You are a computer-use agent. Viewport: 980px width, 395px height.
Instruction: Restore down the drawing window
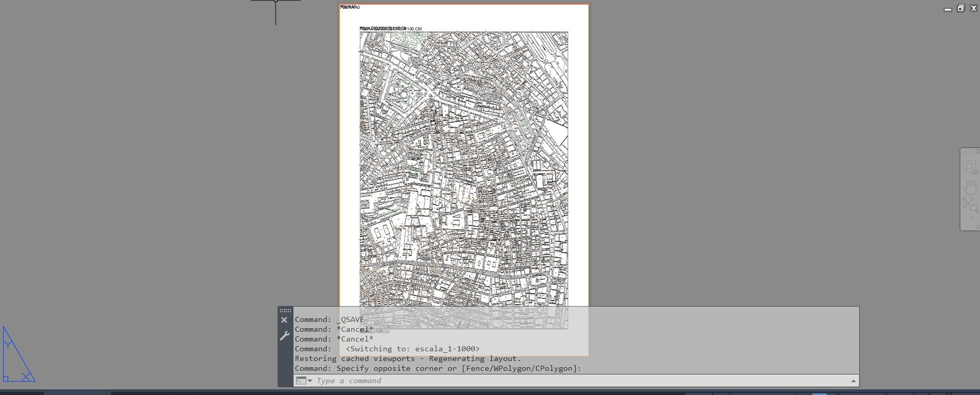[x=960, y=8]
